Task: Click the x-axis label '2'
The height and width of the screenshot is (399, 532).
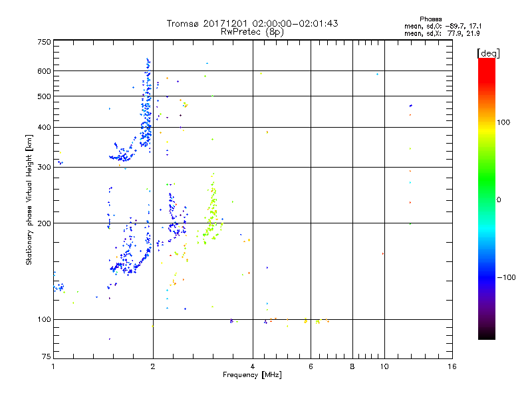Action: [x=153, y=366]
